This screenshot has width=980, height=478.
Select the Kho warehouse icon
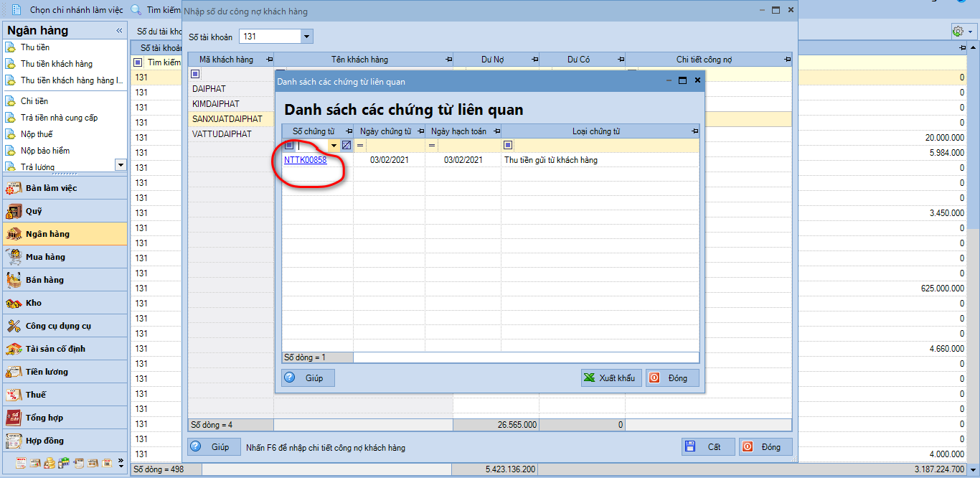click(14, 303)
